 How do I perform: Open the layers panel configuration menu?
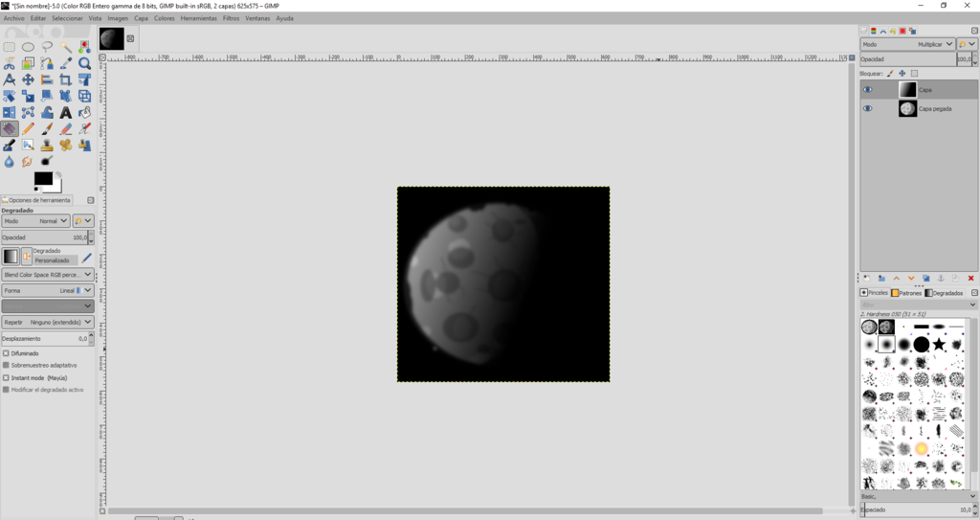pyautogui.click(x=973, y=30)
